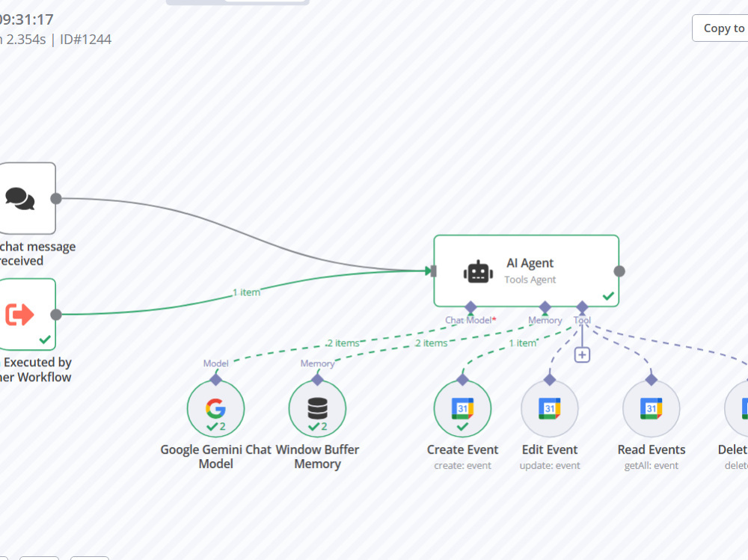Add a tool with the plus button
This screenshot has width=748, height=560.
[582, 355]
